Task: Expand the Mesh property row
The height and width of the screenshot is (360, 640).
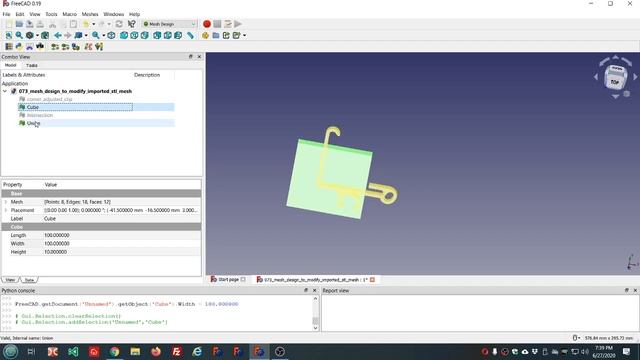Action: (x=6, y=202)
